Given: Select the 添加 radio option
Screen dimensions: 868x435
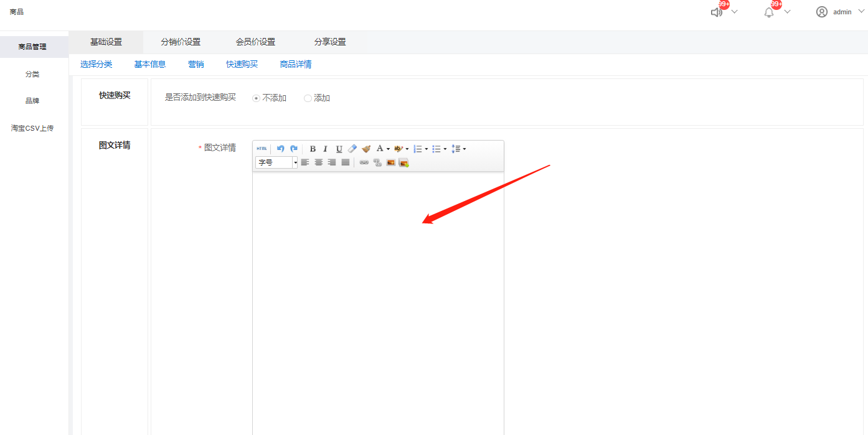Looking at the screenshot, I should pos(308,98).
